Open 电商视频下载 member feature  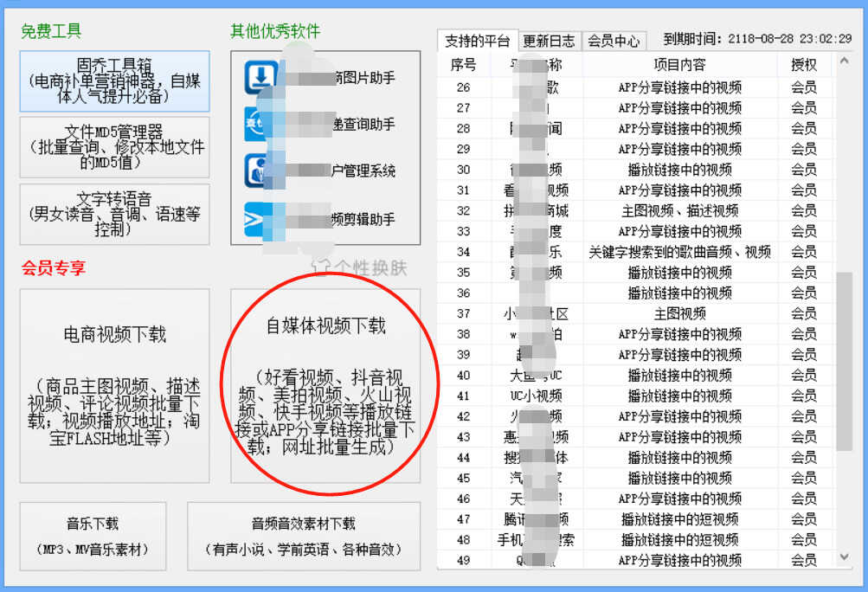pos(114,385)
